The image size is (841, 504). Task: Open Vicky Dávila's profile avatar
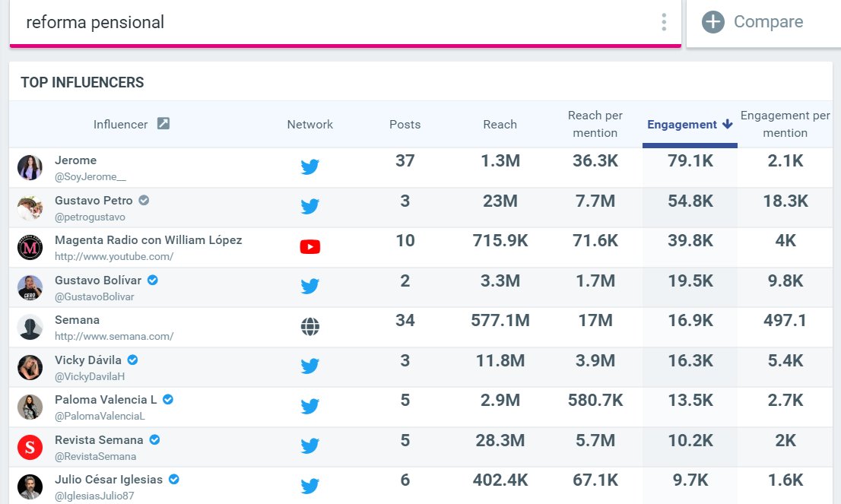tap(30, 368)
